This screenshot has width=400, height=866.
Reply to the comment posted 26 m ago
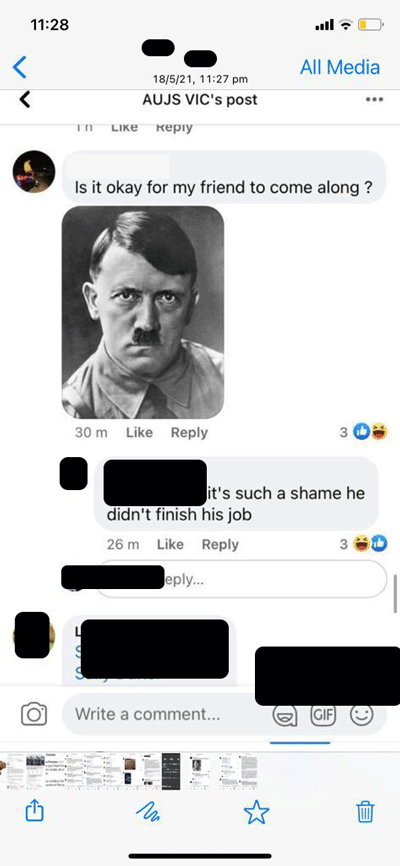[220, 544]
